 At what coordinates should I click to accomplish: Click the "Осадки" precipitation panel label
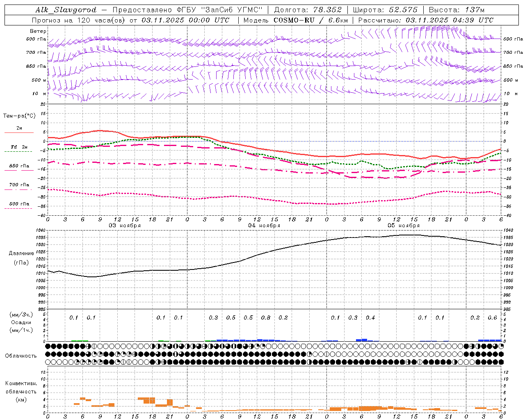tap(21, 322)
